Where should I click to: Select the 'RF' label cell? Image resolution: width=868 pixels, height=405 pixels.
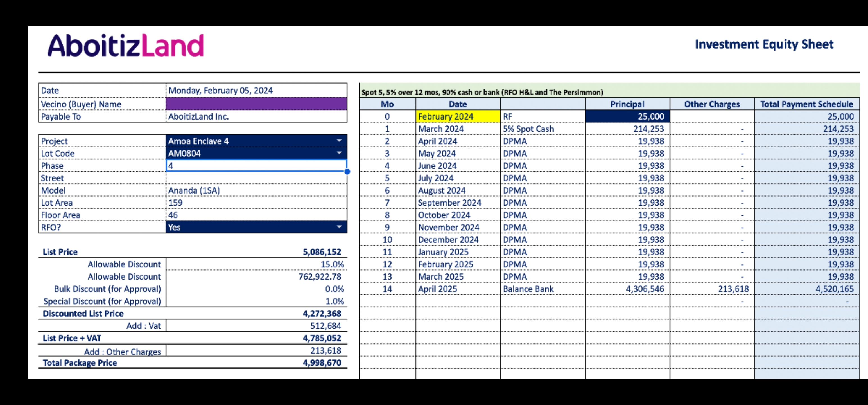[542, 116]
